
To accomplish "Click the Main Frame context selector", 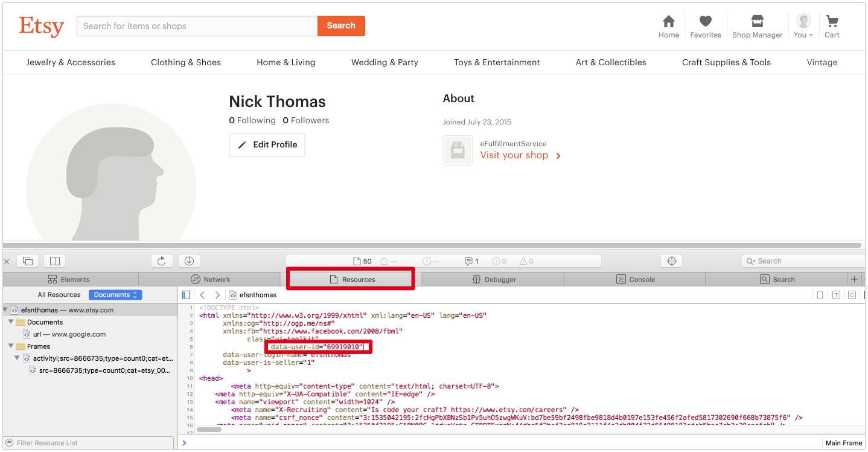I will [844, 443].
